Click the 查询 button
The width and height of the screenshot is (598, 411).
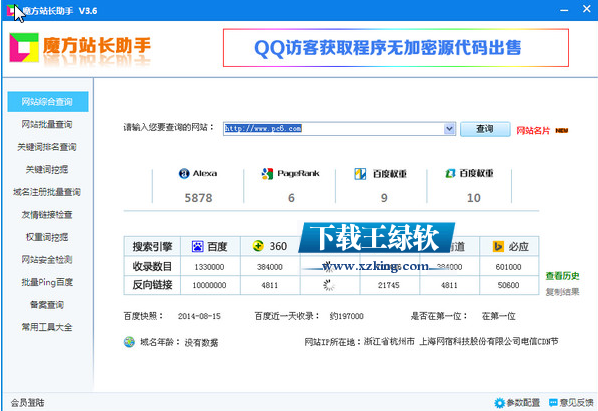(x=485, y=129)
